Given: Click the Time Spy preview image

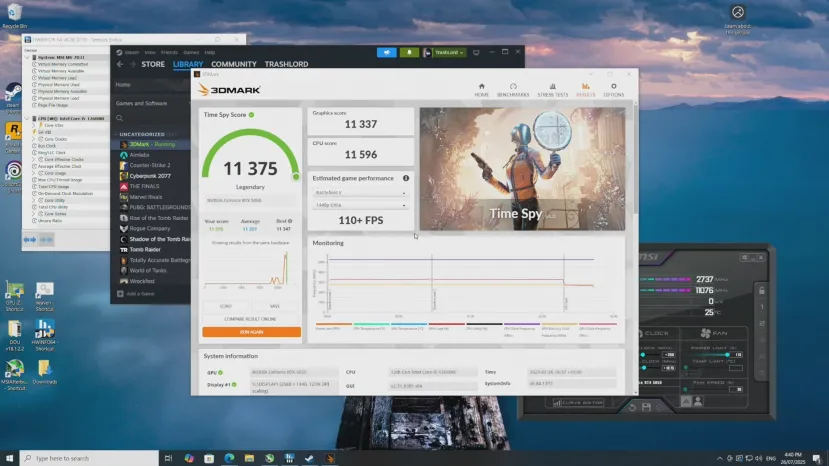Looking at the screenshot, I should (522, 169).
